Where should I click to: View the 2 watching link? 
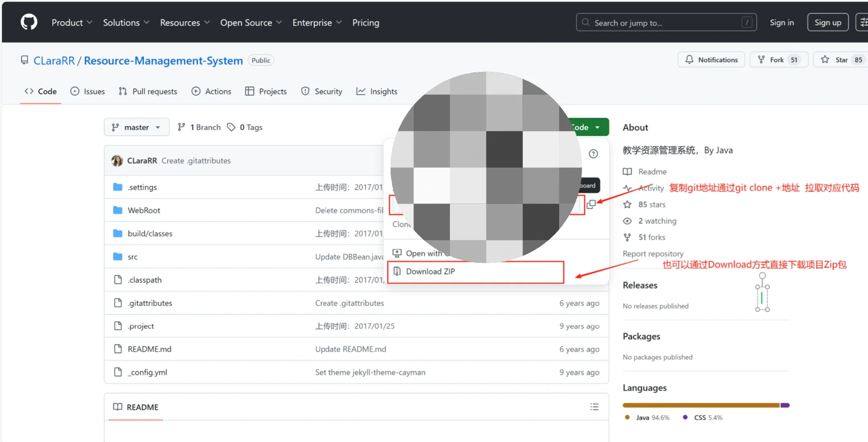click(x=657, y=221)
